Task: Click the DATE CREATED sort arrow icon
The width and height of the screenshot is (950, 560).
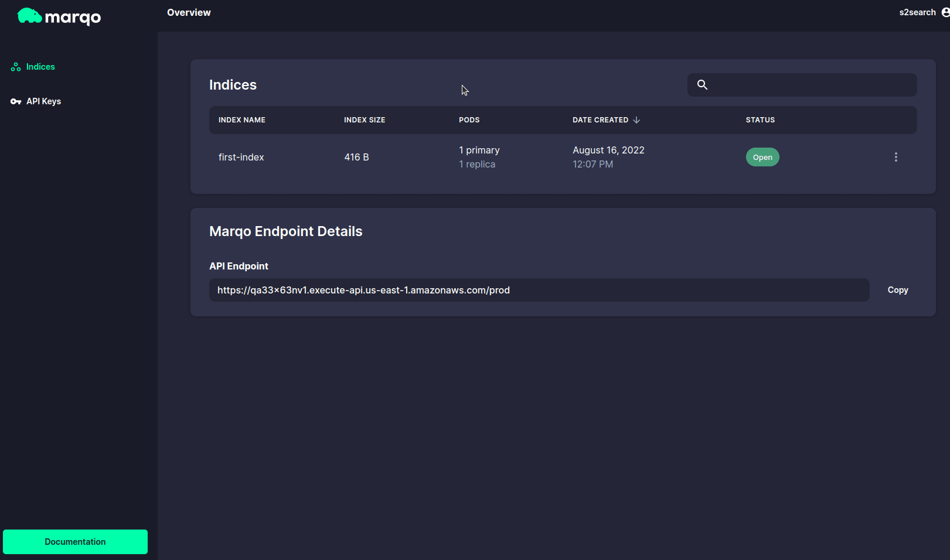Action: [636, 120]
